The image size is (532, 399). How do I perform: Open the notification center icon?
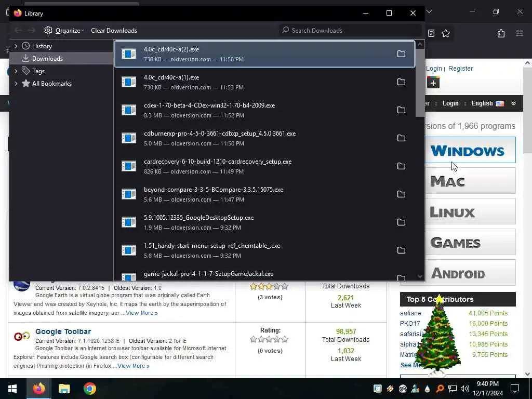515,389
